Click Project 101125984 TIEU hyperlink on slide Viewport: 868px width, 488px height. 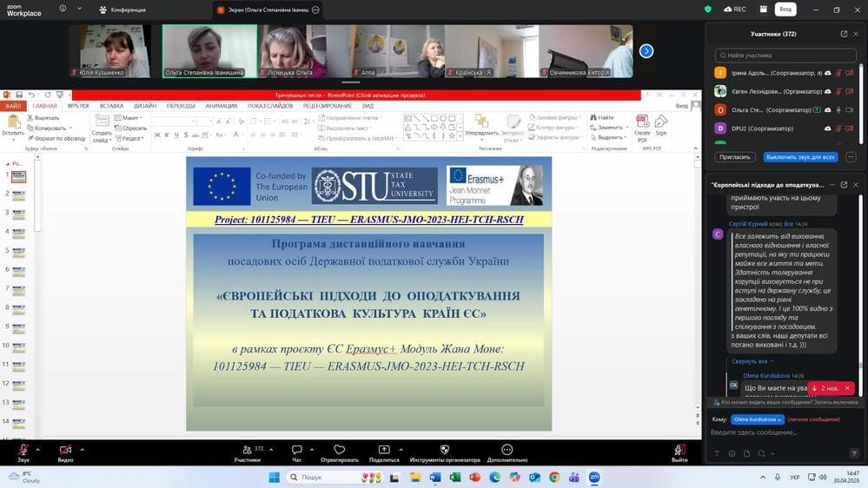click(x=368, y=220)
